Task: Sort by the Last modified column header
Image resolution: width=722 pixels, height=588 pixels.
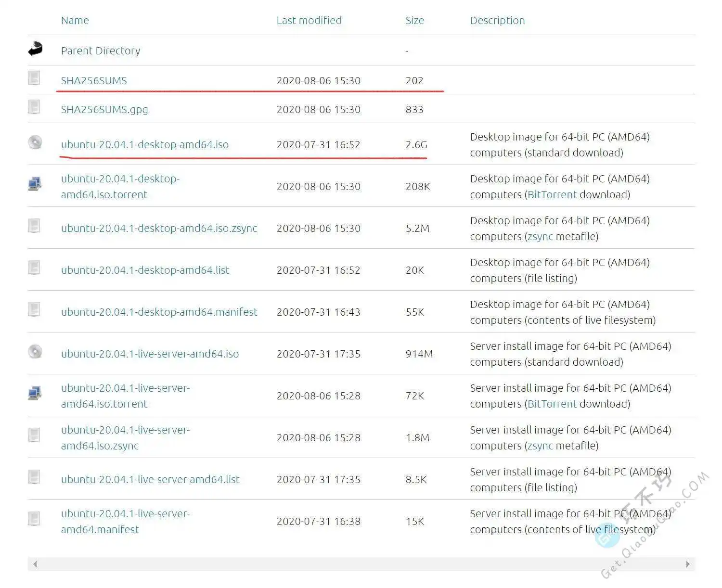Action: click(x=309, y=20)
